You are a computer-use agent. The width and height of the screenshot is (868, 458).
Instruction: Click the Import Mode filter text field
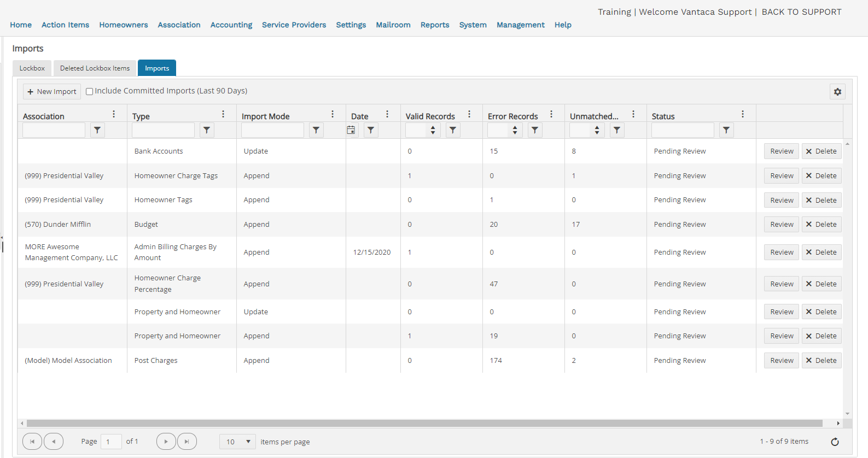(272, 130)
